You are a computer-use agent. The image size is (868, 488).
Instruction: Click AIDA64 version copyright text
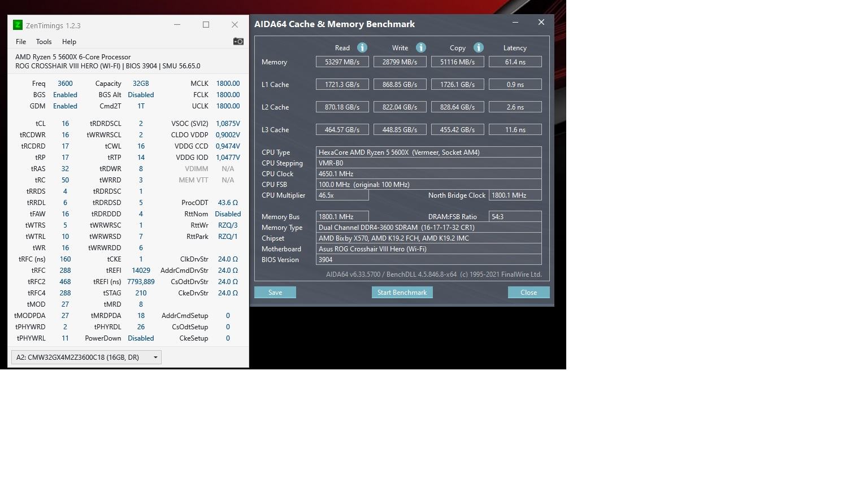pyautogui.click(x=433, y=274)
